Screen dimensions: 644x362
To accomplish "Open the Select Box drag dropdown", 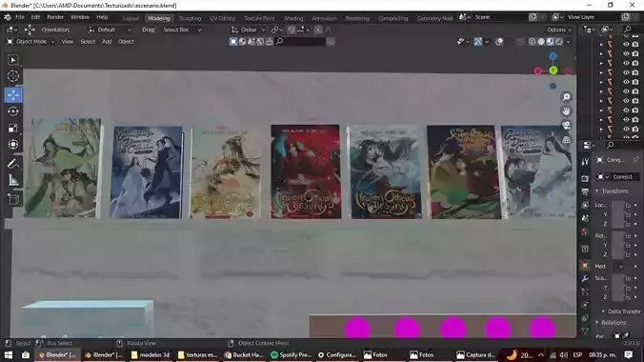I will (x=182, y=30).
